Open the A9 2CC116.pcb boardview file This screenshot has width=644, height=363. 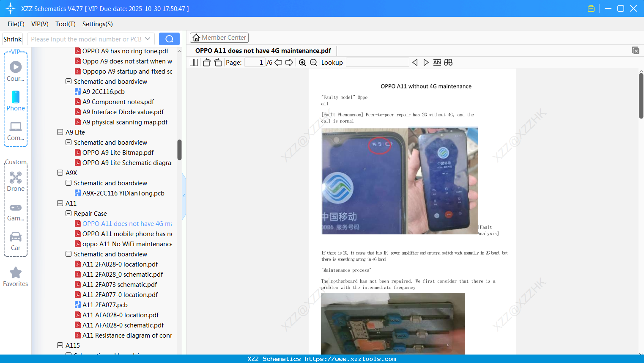(104, 92)
